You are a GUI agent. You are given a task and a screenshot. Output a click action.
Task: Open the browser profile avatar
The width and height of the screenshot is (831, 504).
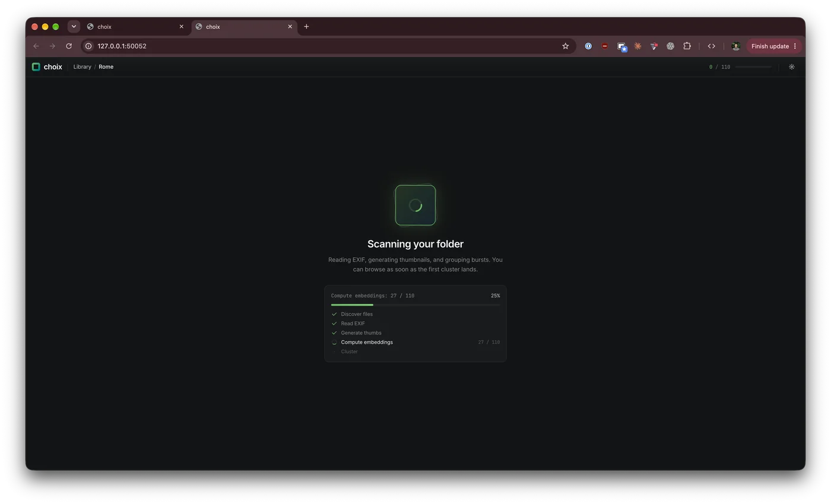735,46
